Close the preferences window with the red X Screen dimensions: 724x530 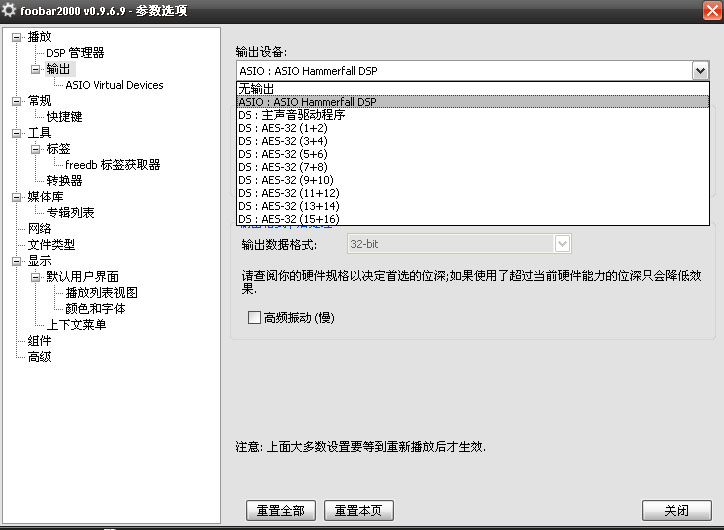pos(712,10)
